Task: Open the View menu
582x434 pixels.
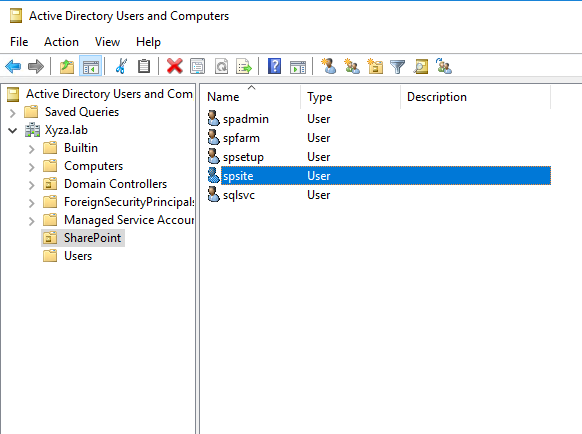Action: [107, 42]
